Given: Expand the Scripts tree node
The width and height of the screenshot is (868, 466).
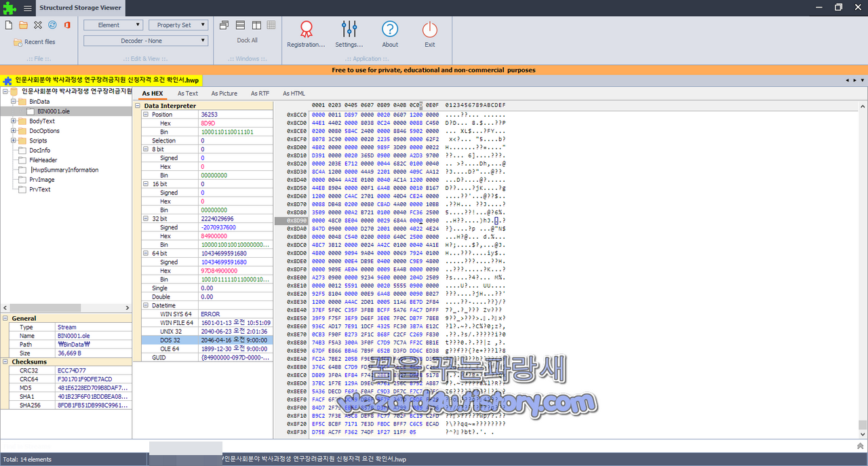Looking at the screenshot, I should click(14, 140).
